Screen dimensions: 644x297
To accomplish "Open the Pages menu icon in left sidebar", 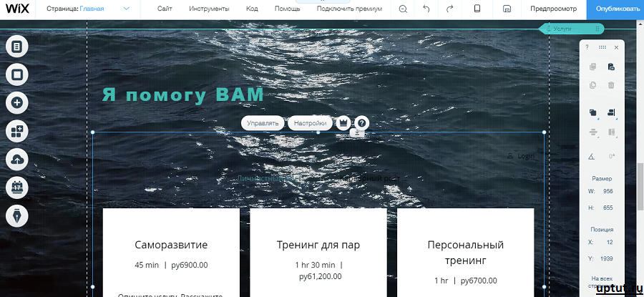I will click(x=17, y=47).
